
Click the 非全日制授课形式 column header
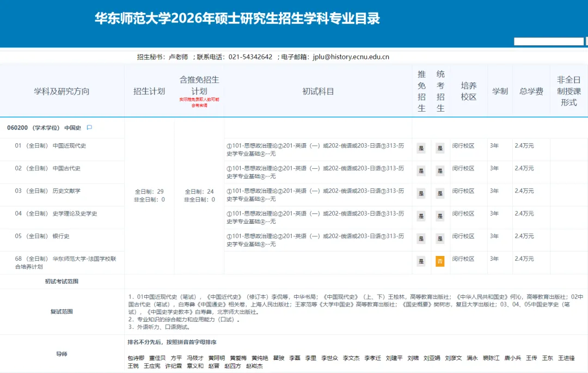pos(568,91)
